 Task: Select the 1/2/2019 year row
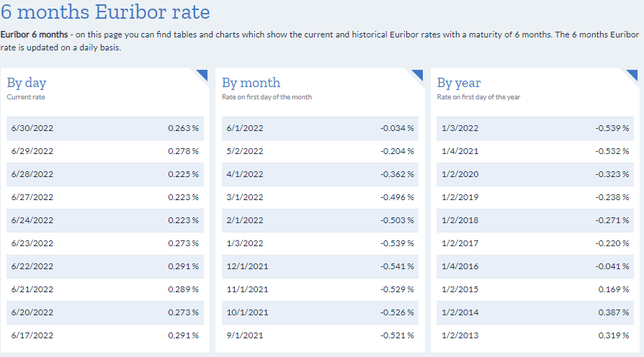click(535, 197)
